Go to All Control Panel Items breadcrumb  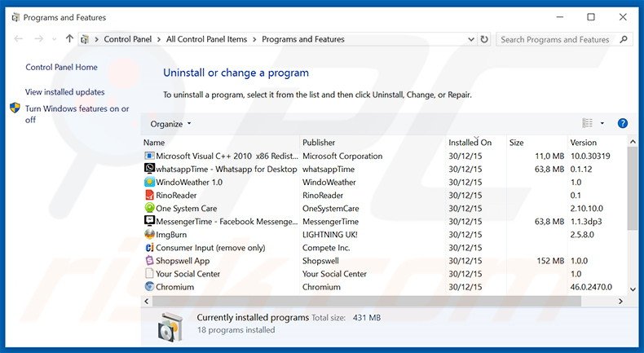[x=206, y=39]
